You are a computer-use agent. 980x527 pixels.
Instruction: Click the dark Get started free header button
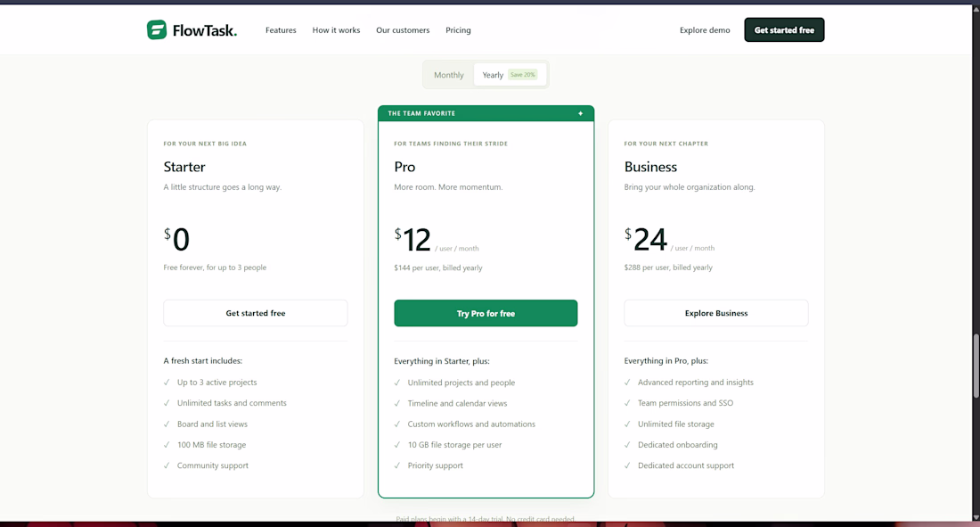pyautogui.click(x=784, y=30)
